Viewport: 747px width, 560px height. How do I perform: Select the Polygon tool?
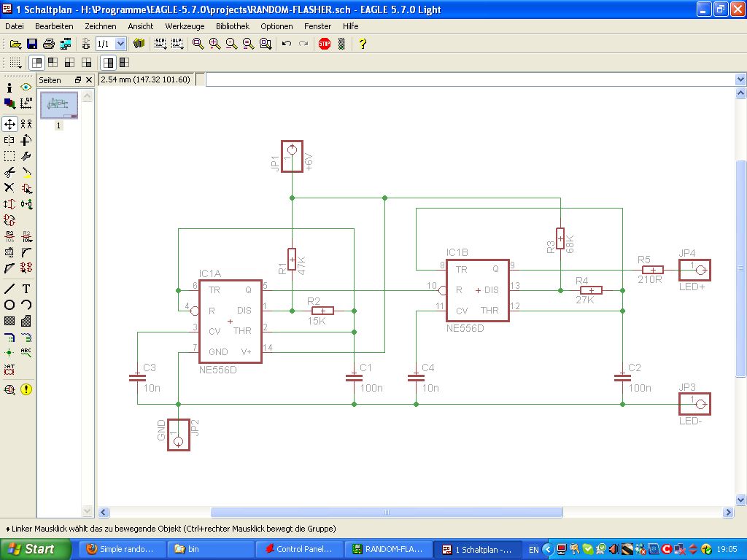26,321
